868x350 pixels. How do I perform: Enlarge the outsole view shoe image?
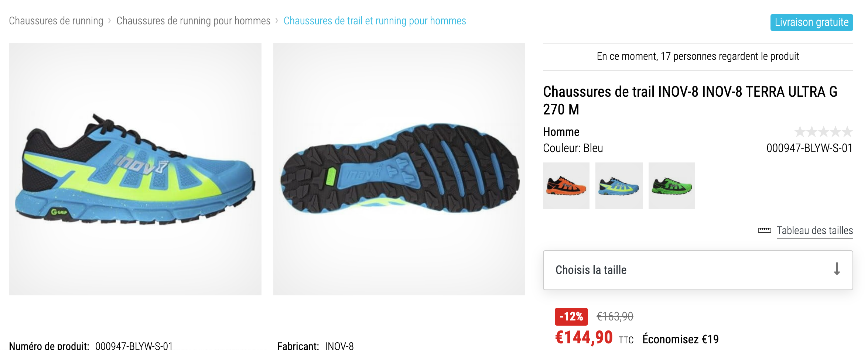pos(399,169)
